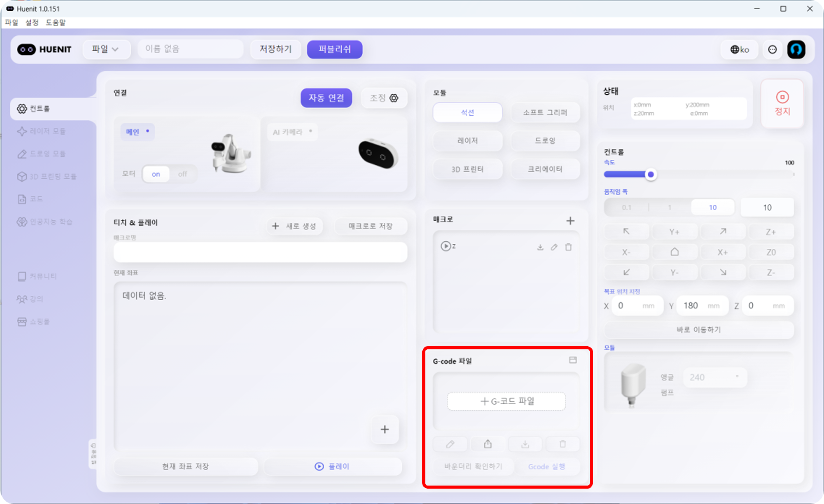Delete macro z with trash icon

(568, 247)
